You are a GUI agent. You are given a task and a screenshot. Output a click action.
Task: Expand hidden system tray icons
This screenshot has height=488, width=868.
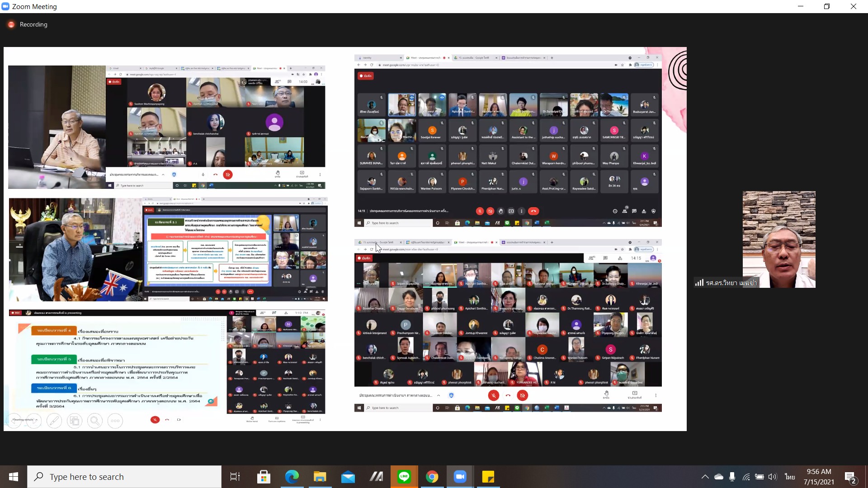tap(705, 477)
